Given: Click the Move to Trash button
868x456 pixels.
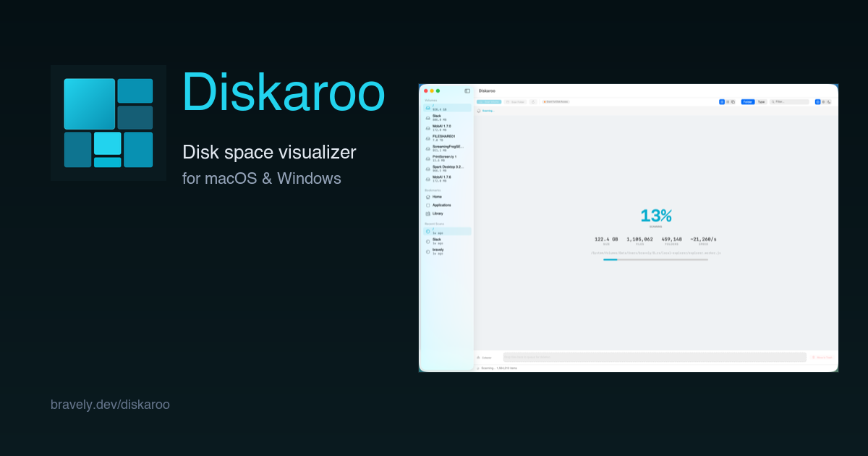Looking at the screenshot, I should (x=822, y=358).
